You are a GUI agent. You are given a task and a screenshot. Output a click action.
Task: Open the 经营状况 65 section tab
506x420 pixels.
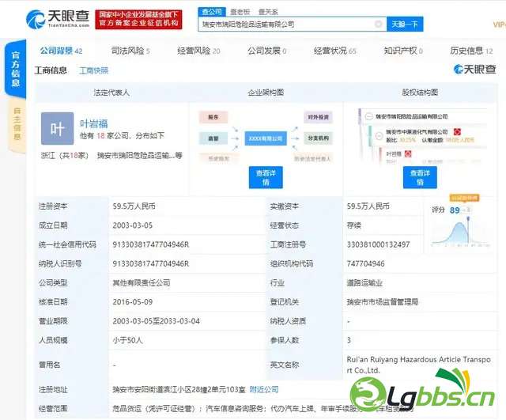[x=335, y=51]
